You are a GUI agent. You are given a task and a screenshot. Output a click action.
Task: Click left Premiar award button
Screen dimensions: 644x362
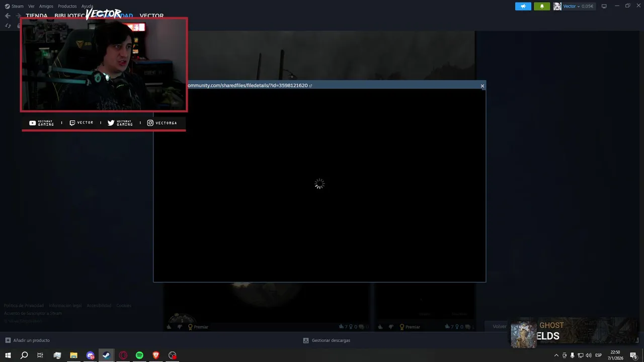[x=198, y=327]
